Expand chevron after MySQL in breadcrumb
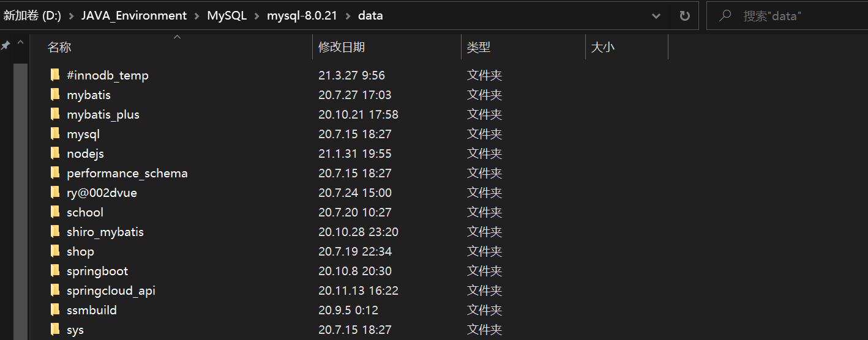Screen dimensions: 868x340 pos(256,16)
